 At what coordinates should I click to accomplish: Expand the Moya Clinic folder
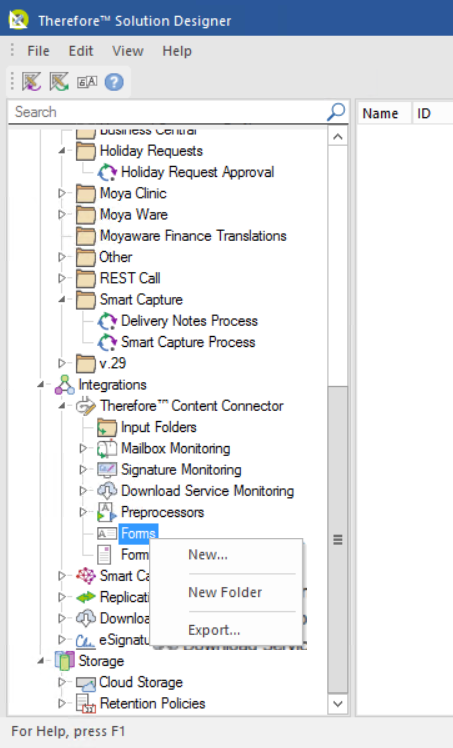[x=62, y=194]
